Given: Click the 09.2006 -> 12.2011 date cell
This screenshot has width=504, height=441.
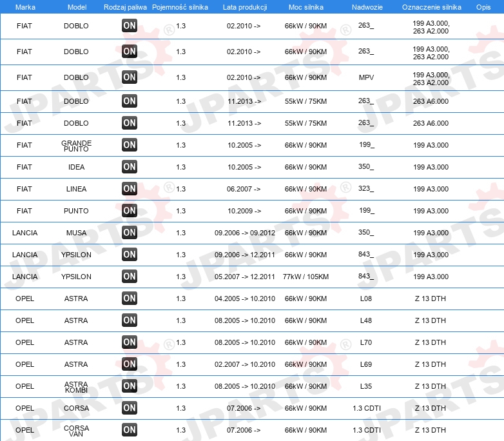Looking at the screenshot, I should tap(245, 255).
